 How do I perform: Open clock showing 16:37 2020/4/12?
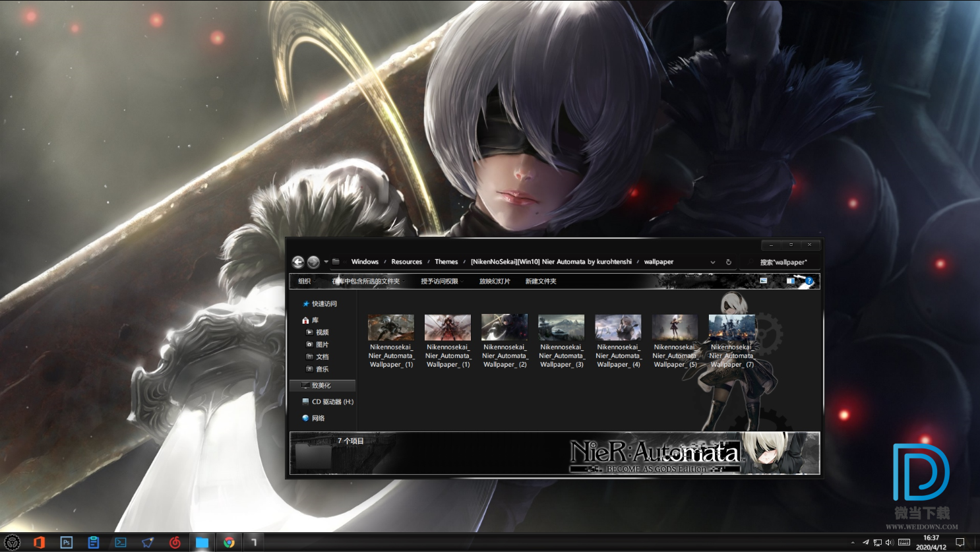[931, 542]
